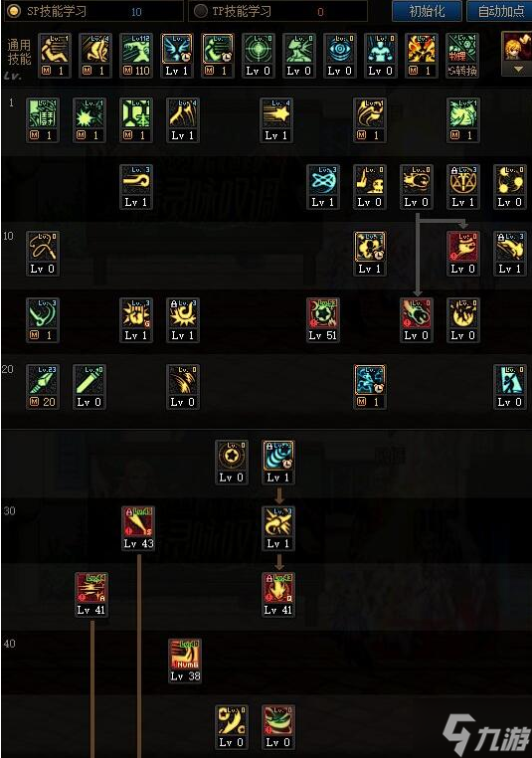This screenshot has width=532, height=758.
Task: Select the green crosshair target skill Lv 0
Action: 259,56
